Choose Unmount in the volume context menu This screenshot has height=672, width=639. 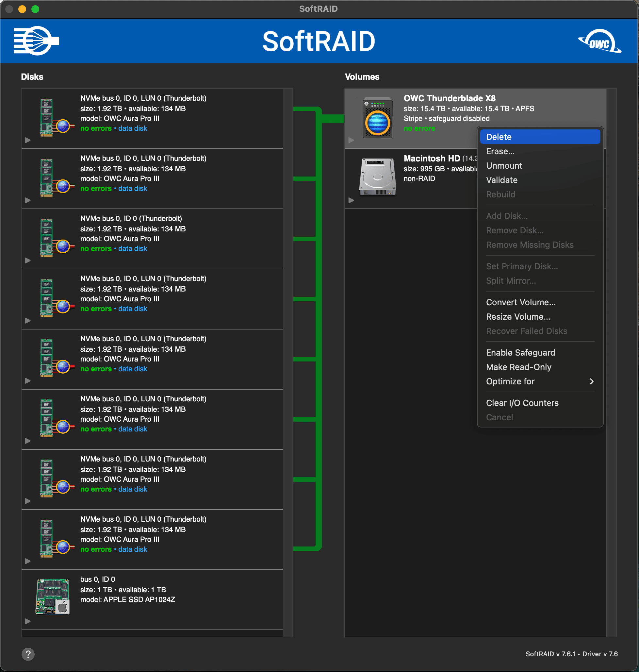point(504,166)
